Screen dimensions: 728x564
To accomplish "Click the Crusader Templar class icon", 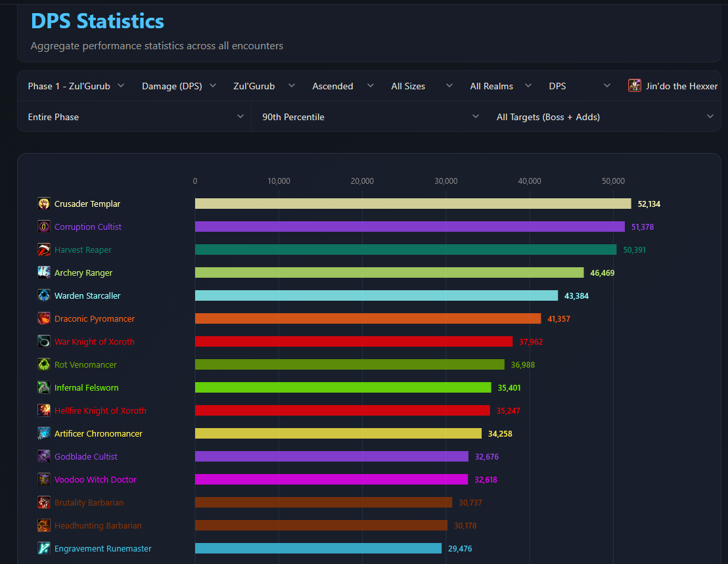I will [43, 204].
